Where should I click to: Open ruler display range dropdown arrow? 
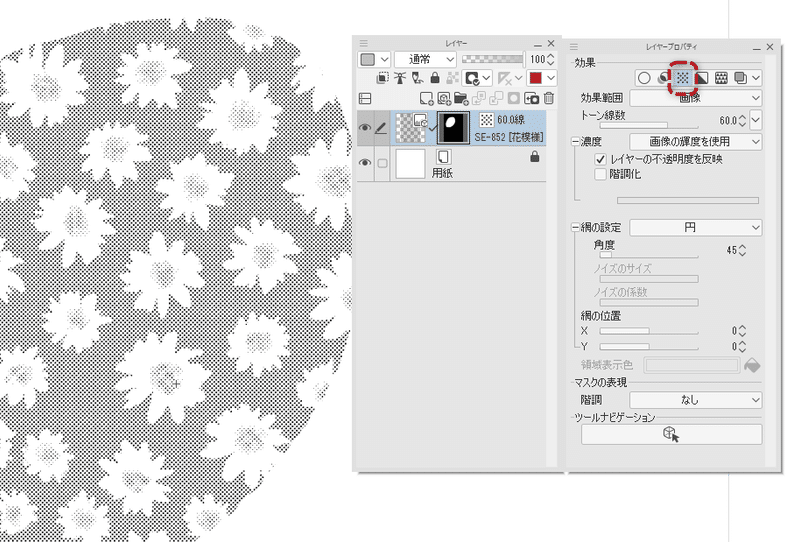coord(519,78)
